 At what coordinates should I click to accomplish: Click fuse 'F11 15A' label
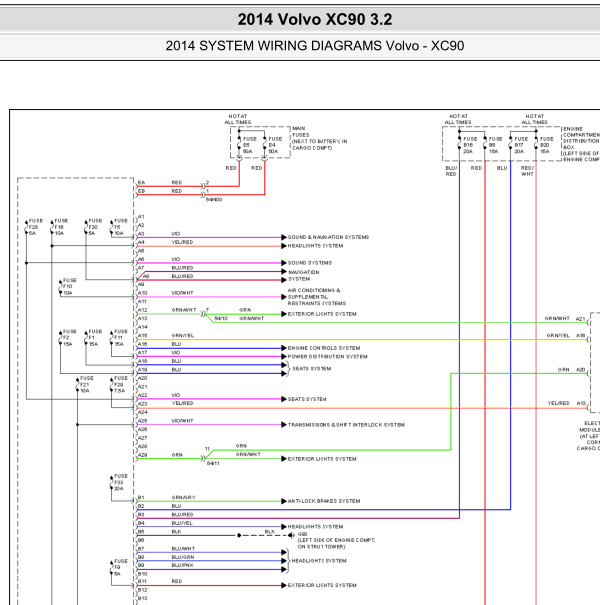[120, 338]
